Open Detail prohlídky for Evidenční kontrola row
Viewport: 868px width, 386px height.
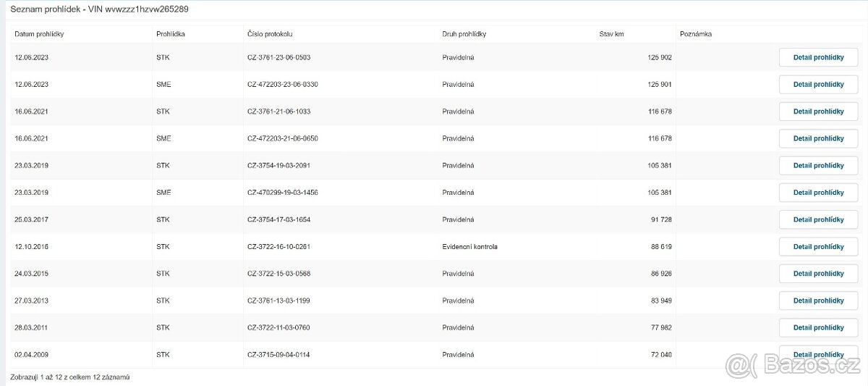coord(818,247)
